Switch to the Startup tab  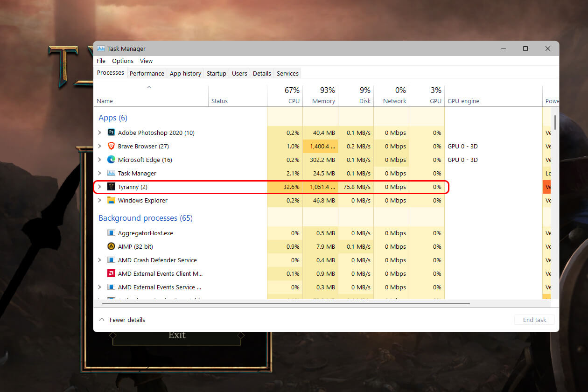click(x=217, y=73)
